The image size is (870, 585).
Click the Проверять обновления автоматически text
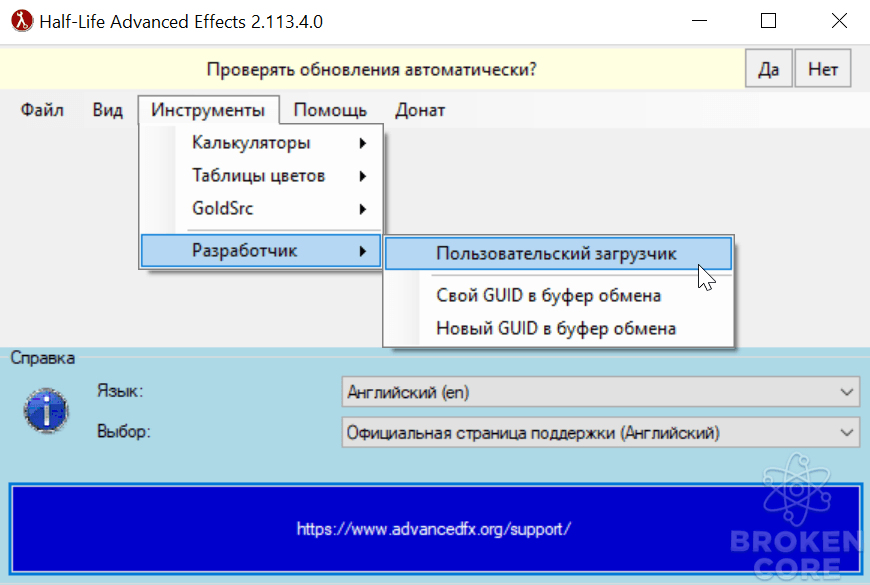pos(371,69)
